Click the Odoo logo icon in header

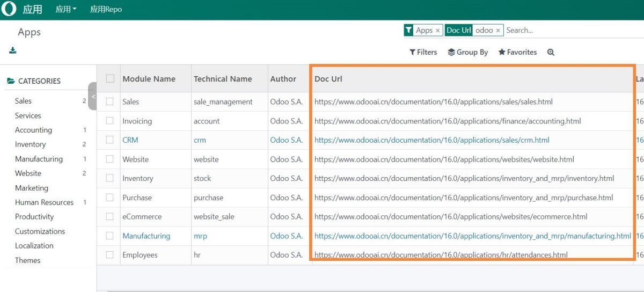pyautogui.click(x=9, y=9)
